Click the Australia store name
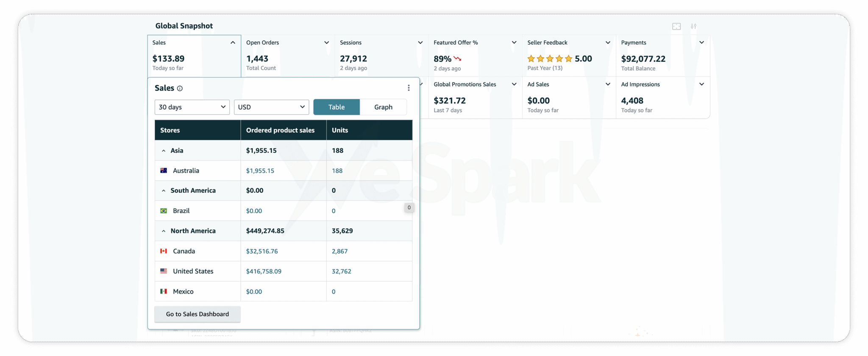The height and width of the screenshot is (356, 868). click(186, 171)
